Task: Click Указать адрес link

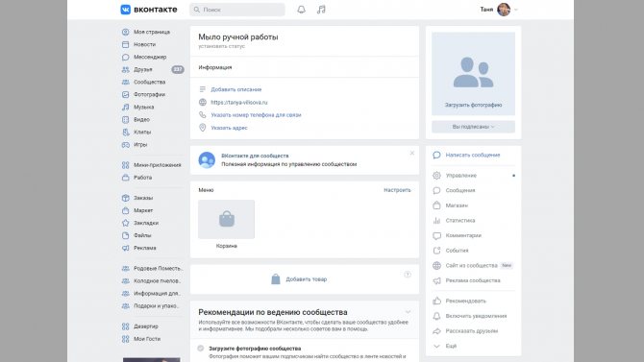Action: point(229,128)
